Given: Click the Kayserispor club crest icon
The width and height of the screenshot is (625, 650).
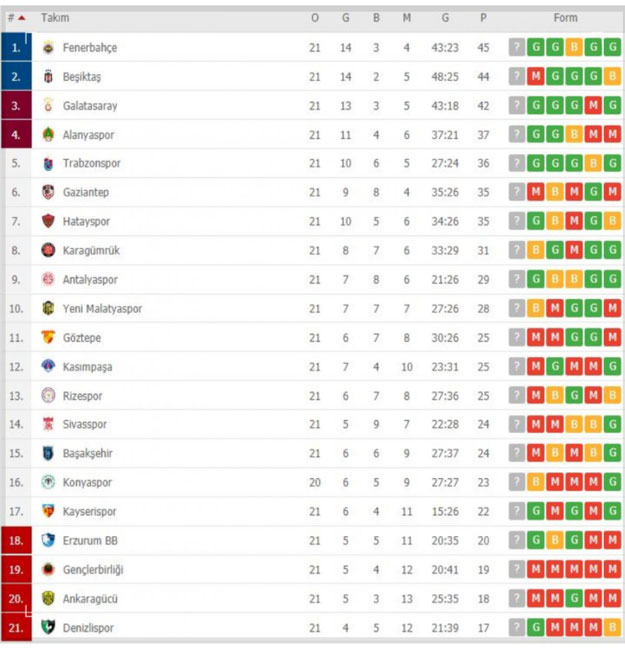Looking at the screenshot, I should pyautogui.click(x=48, y=512).
